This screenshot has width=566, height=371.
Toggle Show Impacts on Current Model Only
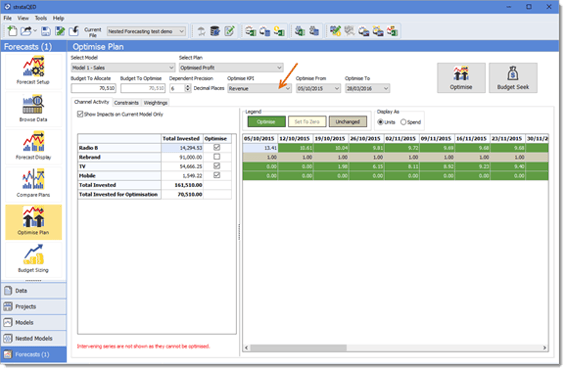pyautogui.click(x=80, y=114)
